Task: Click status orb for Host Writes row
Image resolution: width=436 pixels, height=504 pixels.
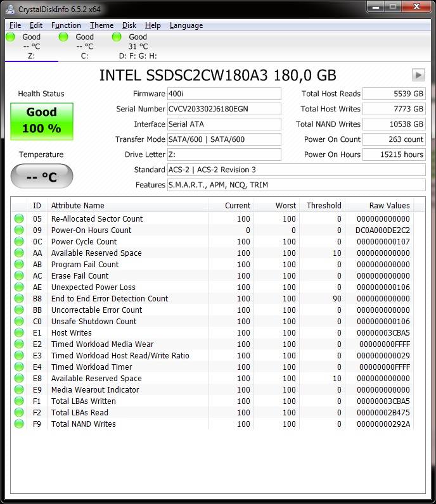Action: tap(19, 332)
